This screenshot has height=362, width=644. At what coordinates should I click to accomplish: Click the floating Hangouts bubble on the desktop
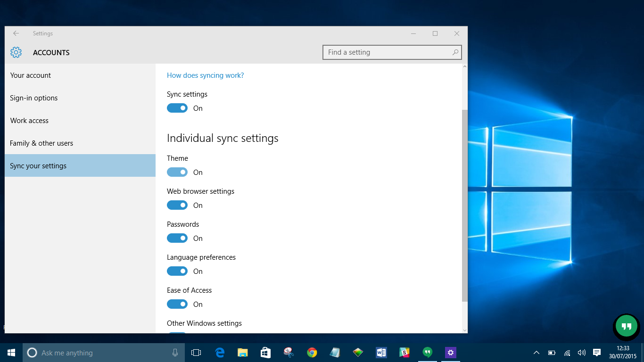[x=627, y=326]
